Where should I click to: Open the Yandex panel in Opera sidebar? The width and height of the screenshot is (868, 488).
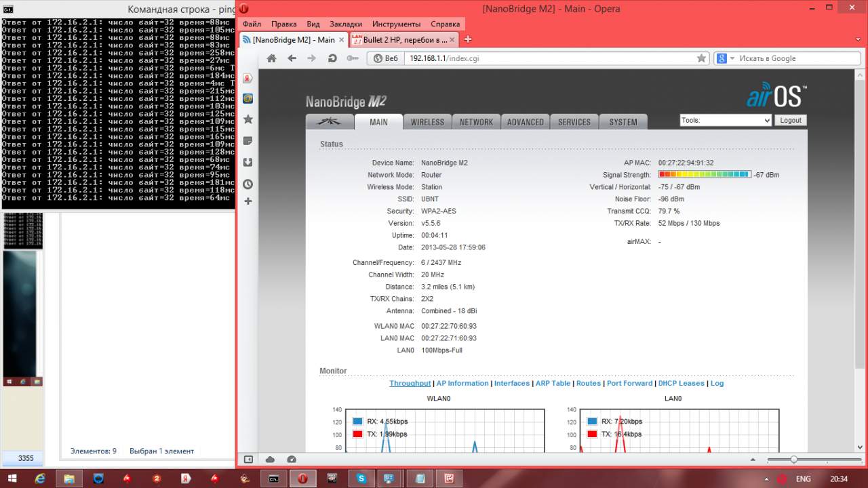click(248, 77)
